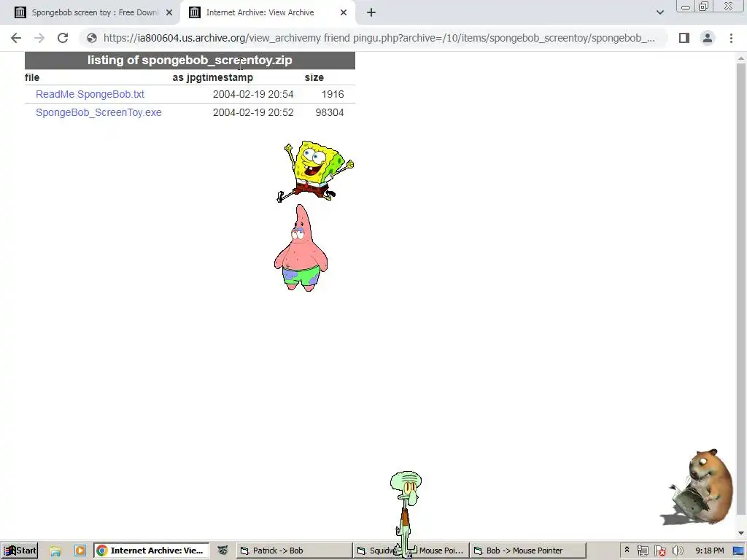This screenshot has height=560, width=747.
Task: Close the Spongebob screen toy tab
Action: coord(169,13)
